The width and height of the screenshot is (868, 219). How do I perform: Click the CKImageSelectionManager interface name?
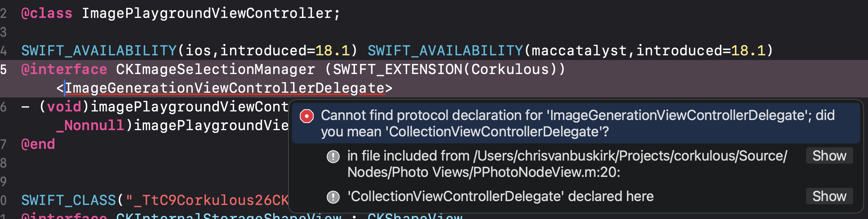click(x=216, y=69)
